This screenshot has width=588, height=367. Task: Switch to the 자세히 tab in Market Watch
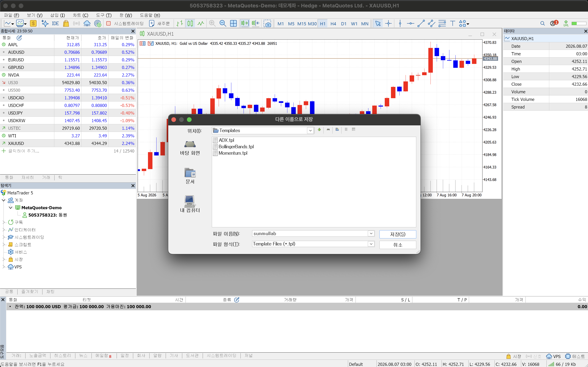pyautogui.click(x=28, y=178)
